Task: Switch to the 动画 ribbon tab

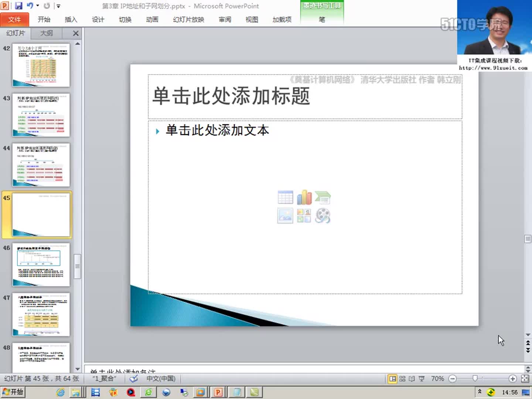Action: pos(152,20)
